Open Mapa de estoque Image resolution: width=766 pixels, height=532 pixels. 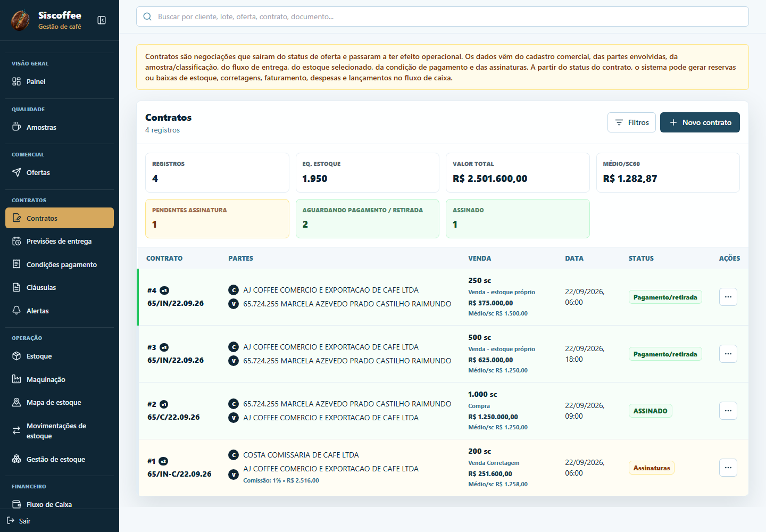60,402
